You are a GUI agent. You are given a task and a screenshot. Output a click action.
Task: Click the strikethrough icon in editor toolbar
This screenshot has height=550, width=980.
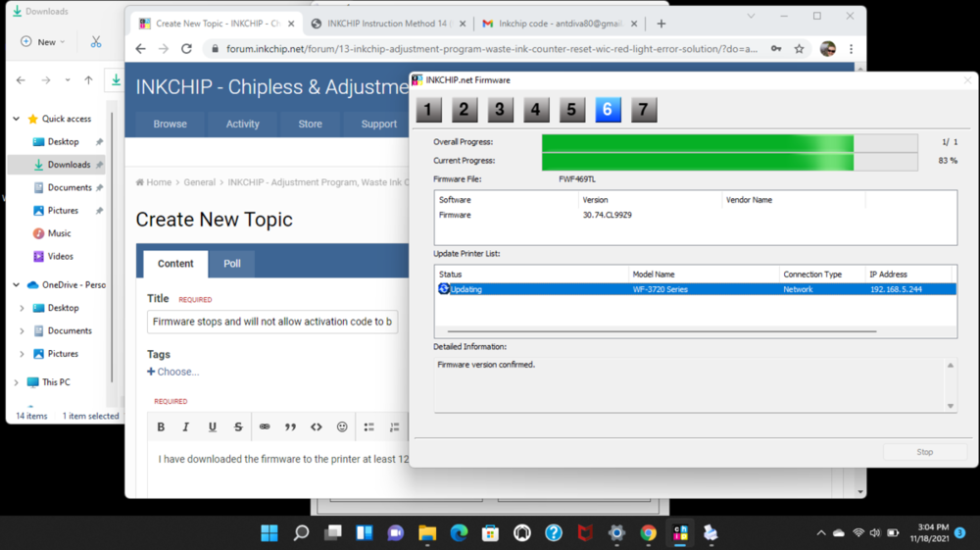pyautogui.click(x=238, y=427)
